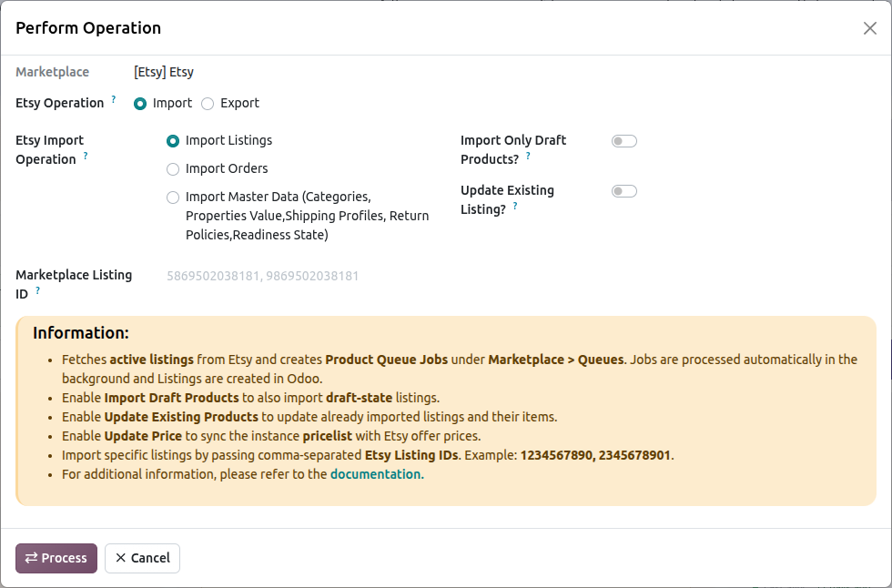Image resolution: width=892 pixels, height=588 pixels.
Task: Open help tooltip for Etsy Import Operation
Action: pyautogui.click(x=86, y=156)
